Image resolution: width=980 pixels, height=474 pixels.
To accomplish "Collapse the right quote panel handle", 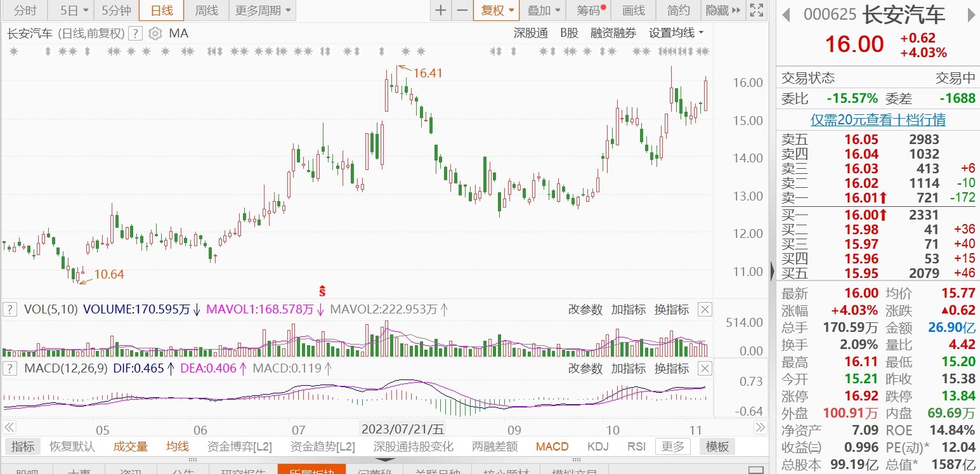I will pos(772,272).
